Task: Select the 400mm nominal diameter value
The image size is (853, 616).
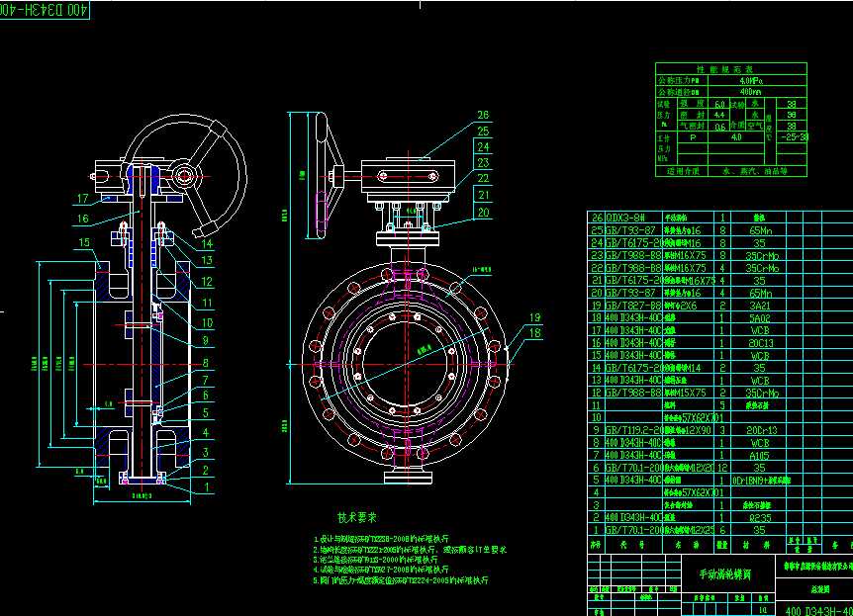Action: coord(750,92)
